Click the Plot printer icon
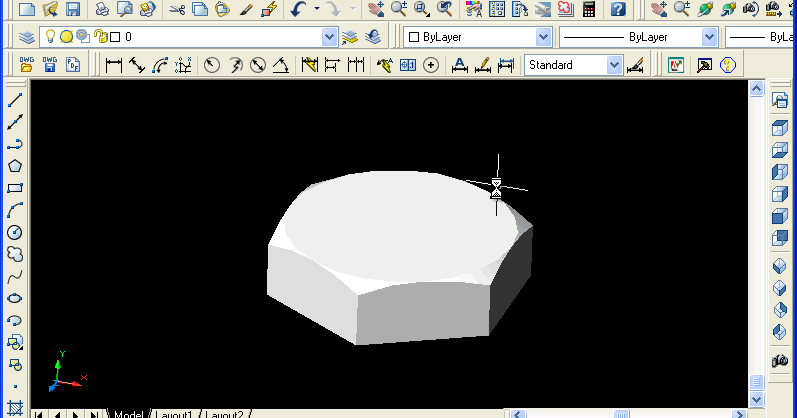This screenshot has height=418, width=797. tap(102, 9)
